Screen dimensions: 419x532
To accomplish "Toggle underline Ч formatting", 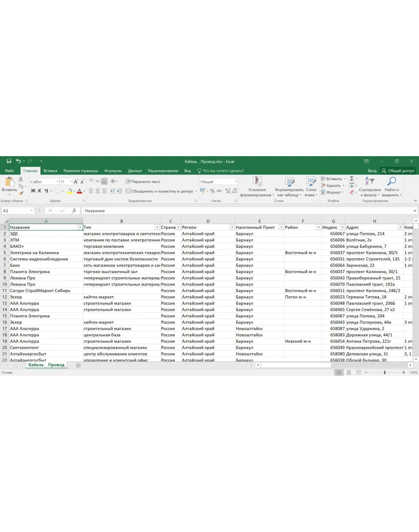I will 46,191.
